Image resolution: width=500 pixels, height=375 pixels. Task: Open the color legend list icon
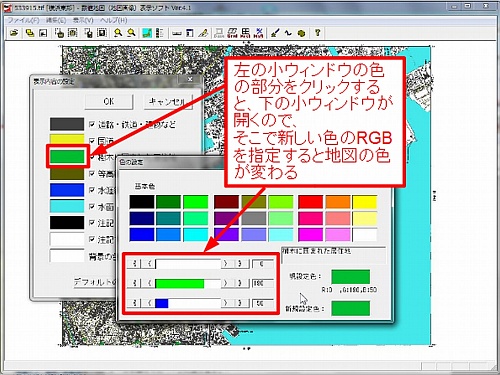[160, 33]
